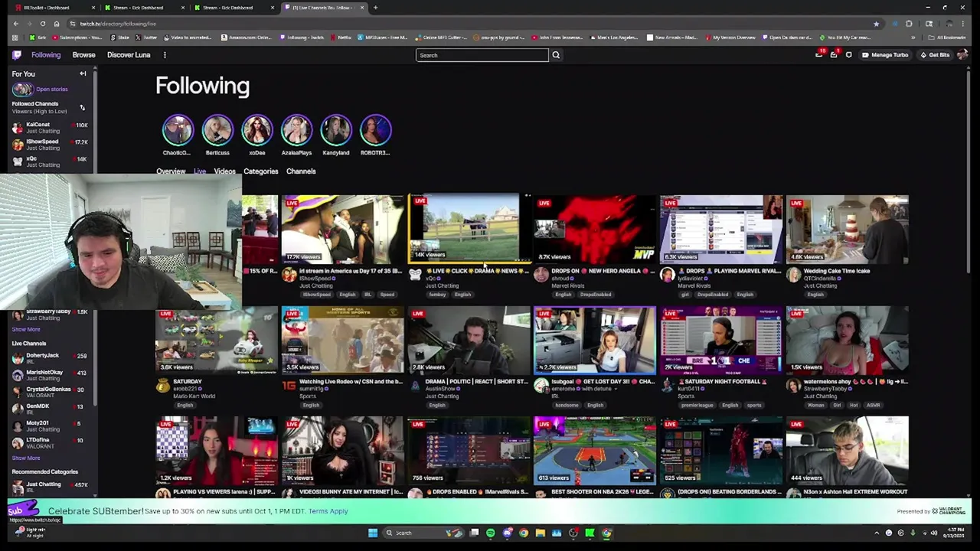Image resolution: width=980 pixels, height=551 pixels.
Task: Switch to the Categories tab
Action: pos(260,171)
